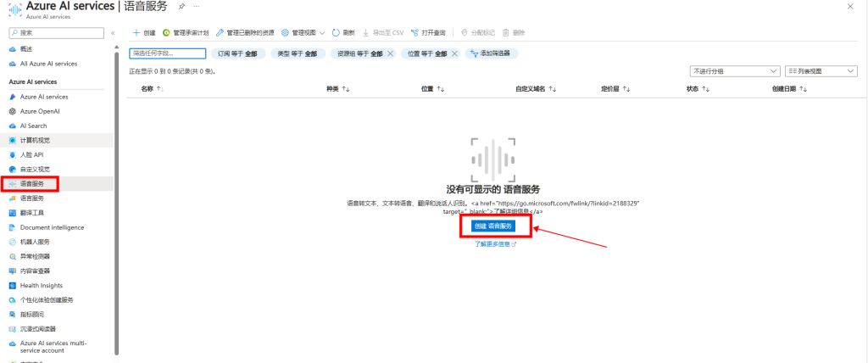
Task: Select 人脸 API in the sidebar
Action: tap(30, 154)
